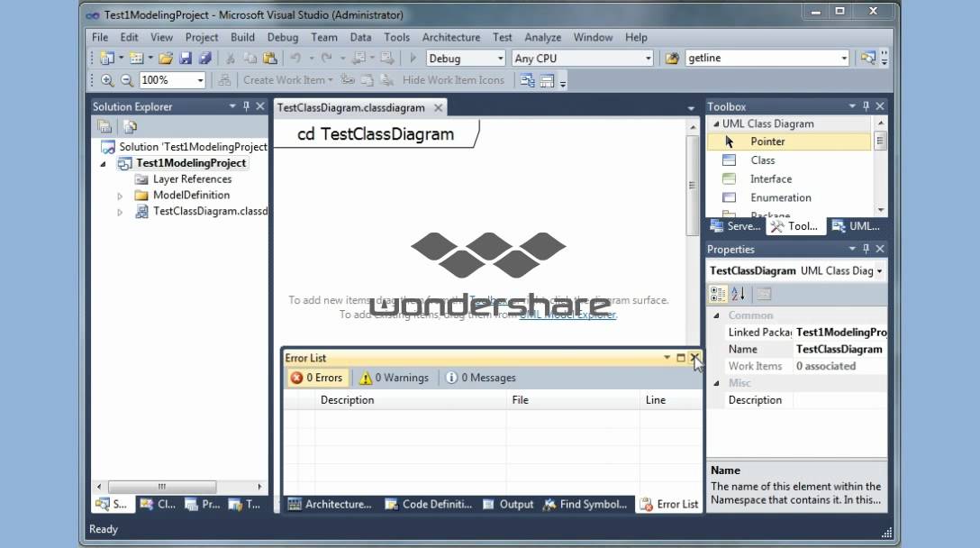
Task: Select the Interface tool in Toolbox
Action: pos(789,179)
